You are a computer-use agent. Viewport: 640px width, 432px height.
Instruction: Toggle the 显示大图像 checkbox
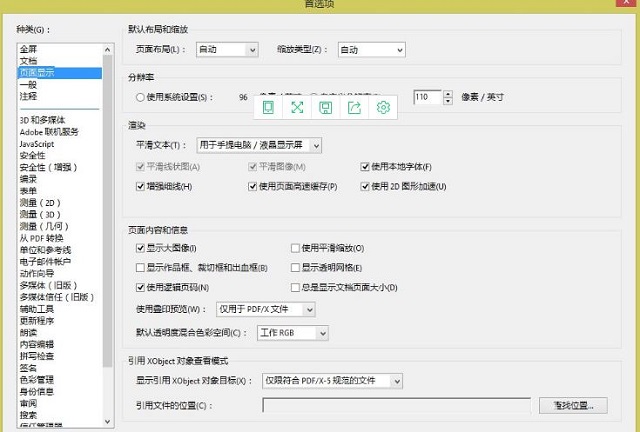140,247
